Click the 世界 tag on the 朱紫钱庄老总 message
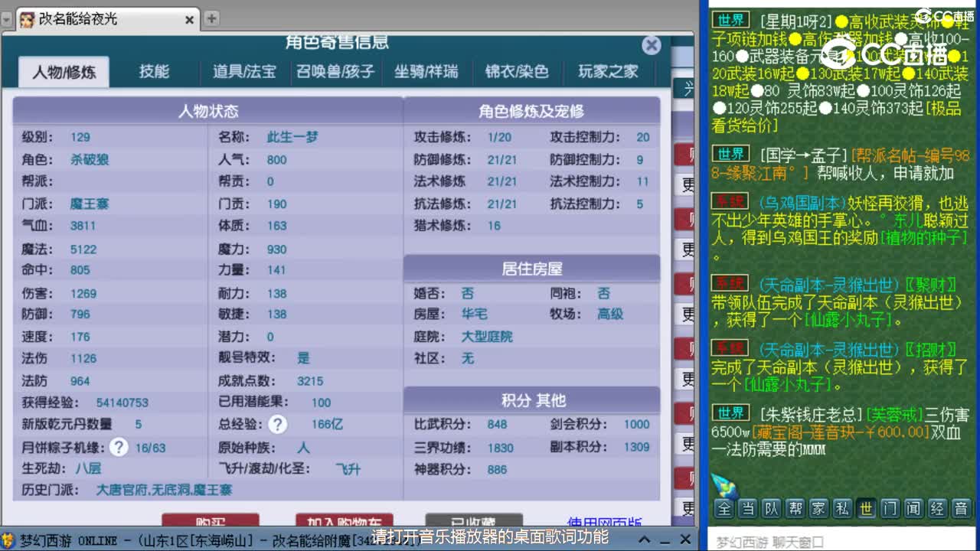Screen dimensions: 980x551 pos(730,413)
